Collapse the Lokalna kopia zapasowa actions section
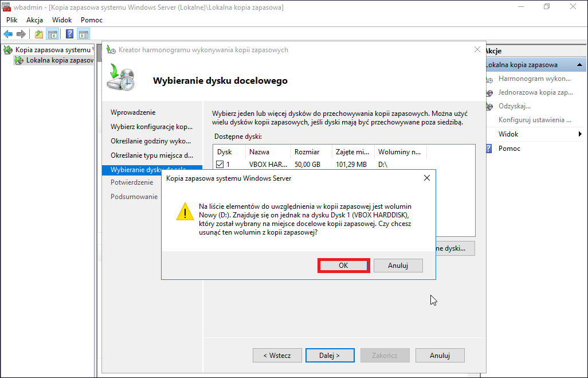This screenshot has height=378, width=588. point(579,65)
